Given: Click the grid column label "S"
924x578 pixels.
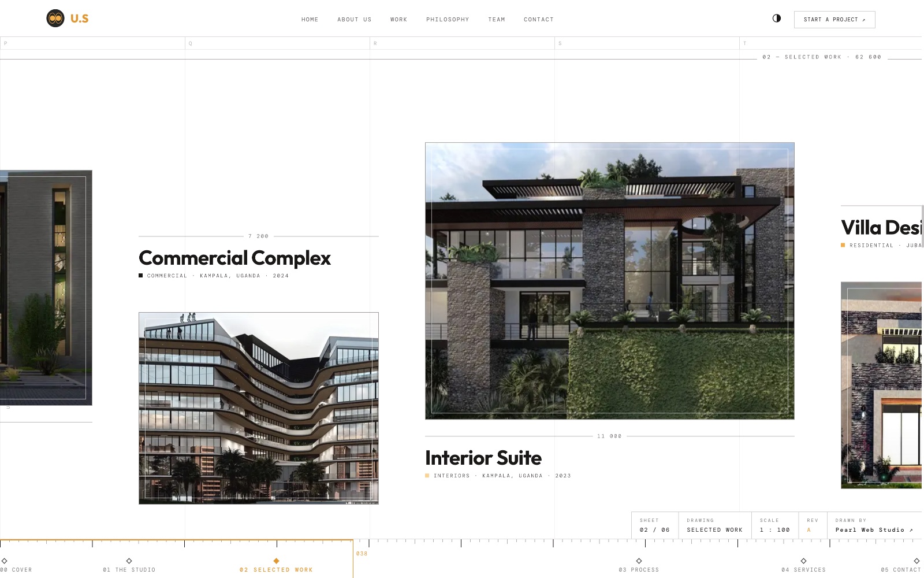Looking at the screenshot, I should click(560, 43).
